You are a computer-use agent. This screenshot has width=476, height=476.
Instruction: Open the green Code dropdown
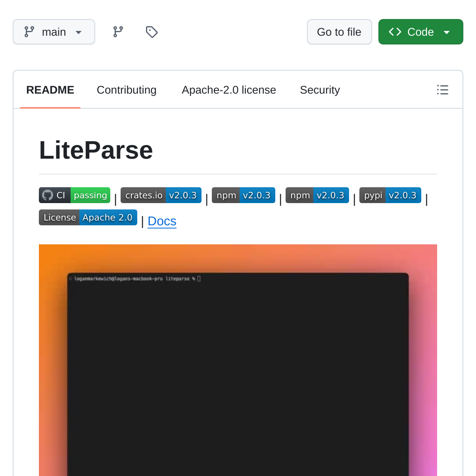pyautogui.click(x=421, y=32)
